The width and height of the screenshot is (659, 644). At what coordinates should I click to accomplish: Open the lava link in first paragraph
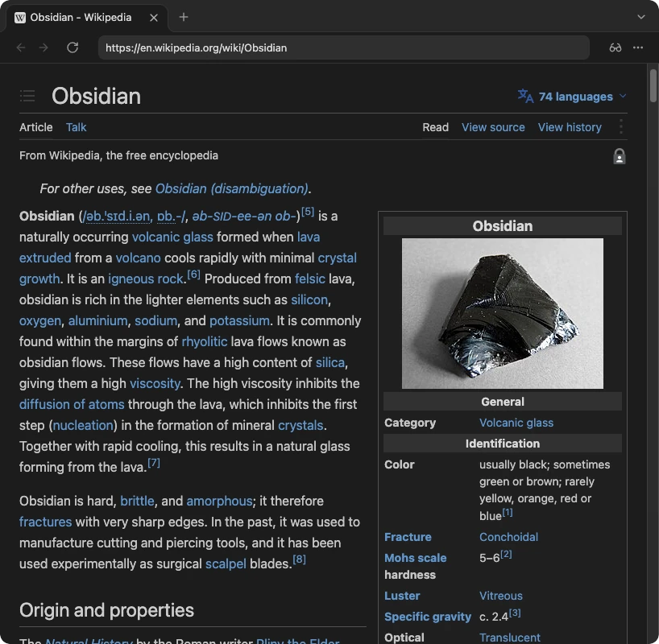tap(309, 237)
